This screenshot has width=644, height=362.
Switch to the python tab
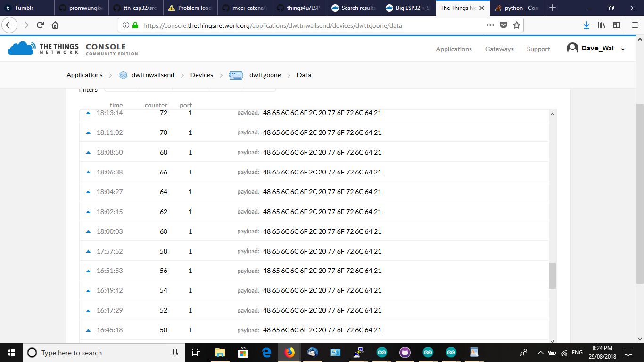[x=517, y=8]
